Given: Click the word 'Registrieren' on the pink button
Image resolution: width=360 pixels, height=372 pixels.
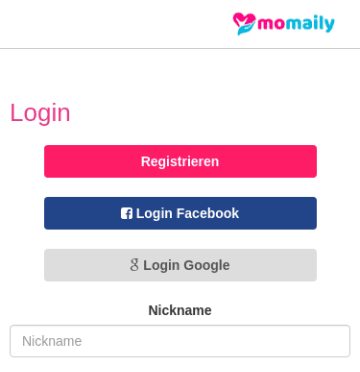Looking at the screenshot, I should click(180, 162).
